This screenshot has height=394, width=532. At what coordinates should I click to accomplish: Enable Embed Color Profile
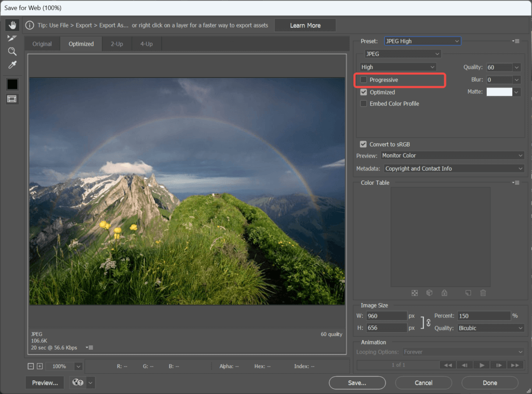[363, 104]
